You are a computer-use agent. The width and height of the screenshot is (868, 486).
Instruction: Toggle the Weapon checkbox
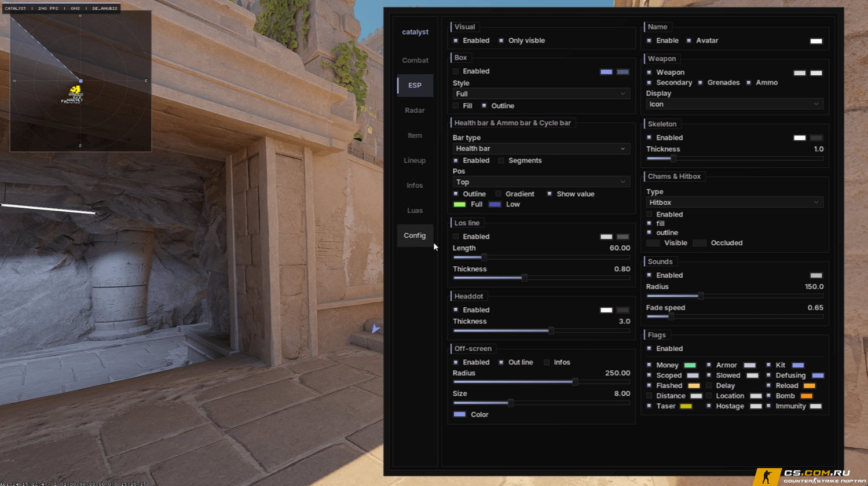[x=649, y=72]
